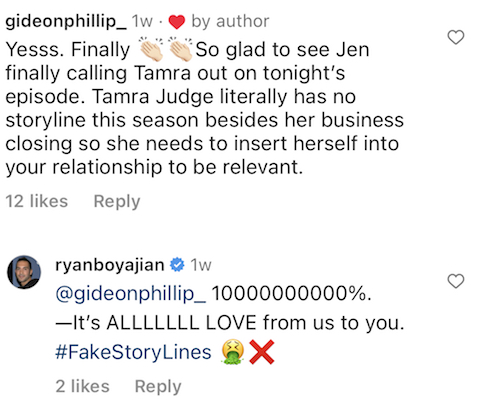Click the 1w timestamp beside gideonphillip_
Image resolution: width=500 pixels, height=405 pixels.
tap(142, 22)
